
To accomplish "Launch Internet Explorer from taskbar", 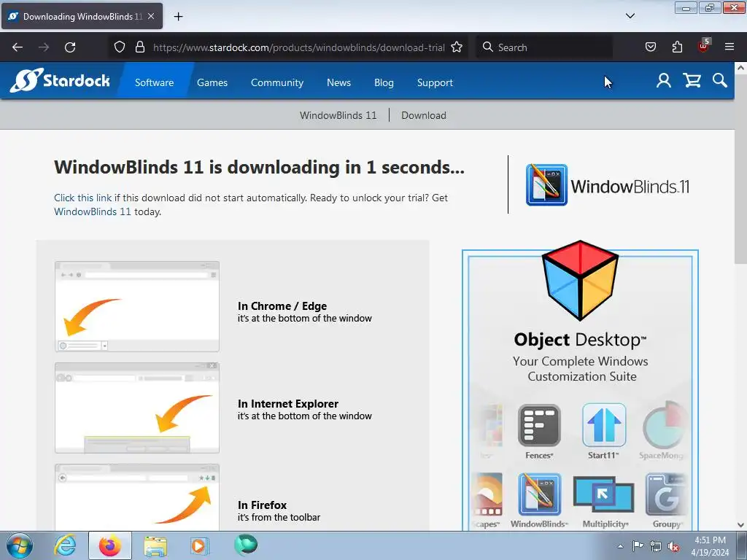I will (65, 545).
